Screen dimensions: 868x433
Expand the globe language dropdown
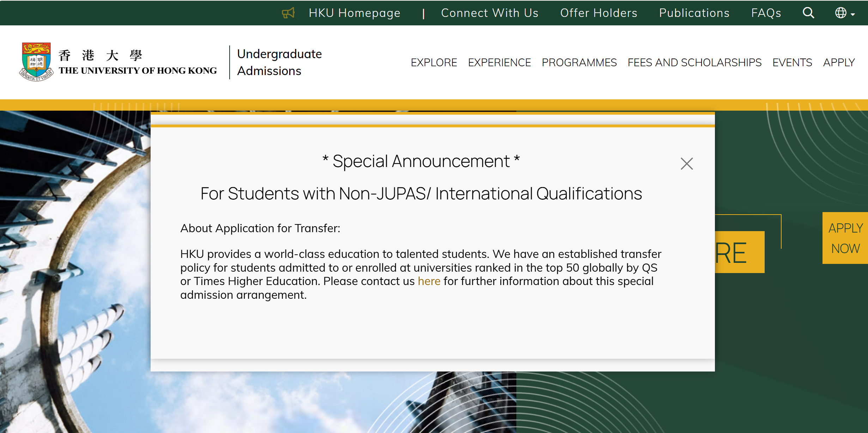(x=845, y=13)
